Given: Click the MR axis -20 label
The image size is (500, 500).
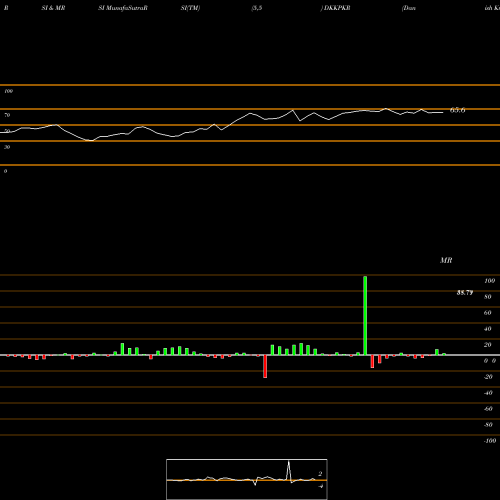Looking at the screenshot, I should 488,377.
